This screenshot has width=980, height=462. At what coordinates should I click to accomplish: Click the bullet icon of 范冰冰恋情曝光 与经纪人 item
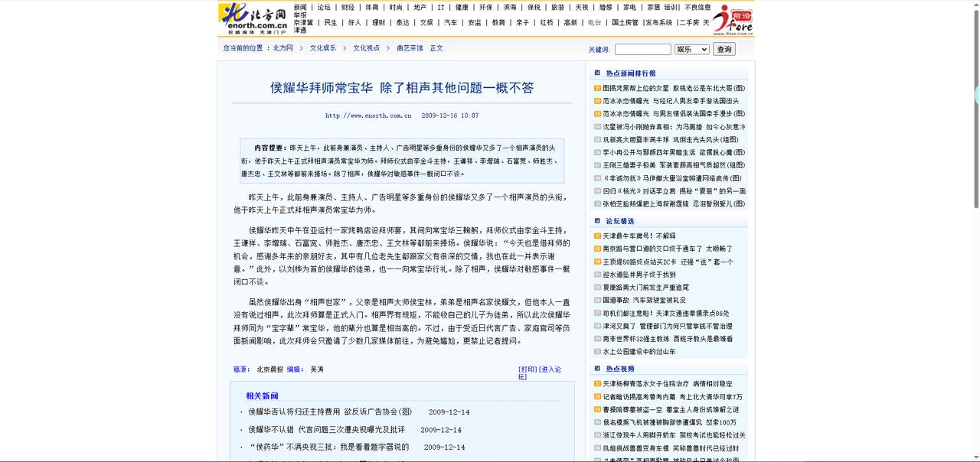click(x=597, y=101)
